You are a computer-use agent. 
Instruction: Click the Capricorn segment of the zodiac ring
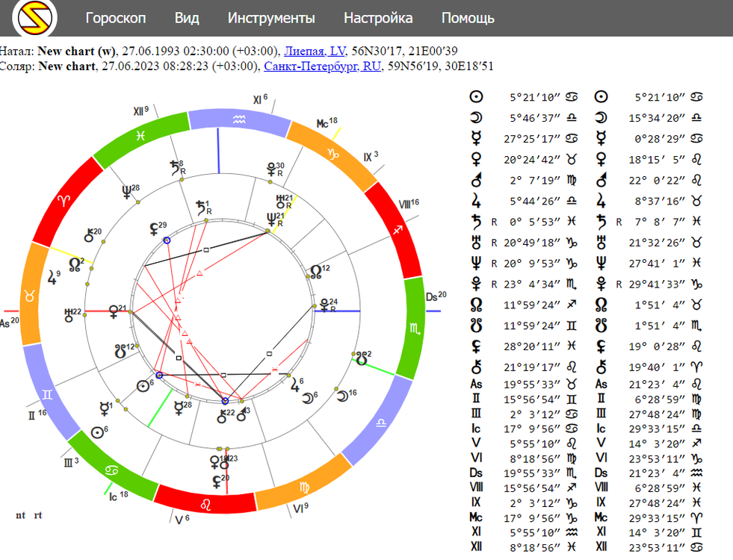pyautogui.click(x=333, y=153)
